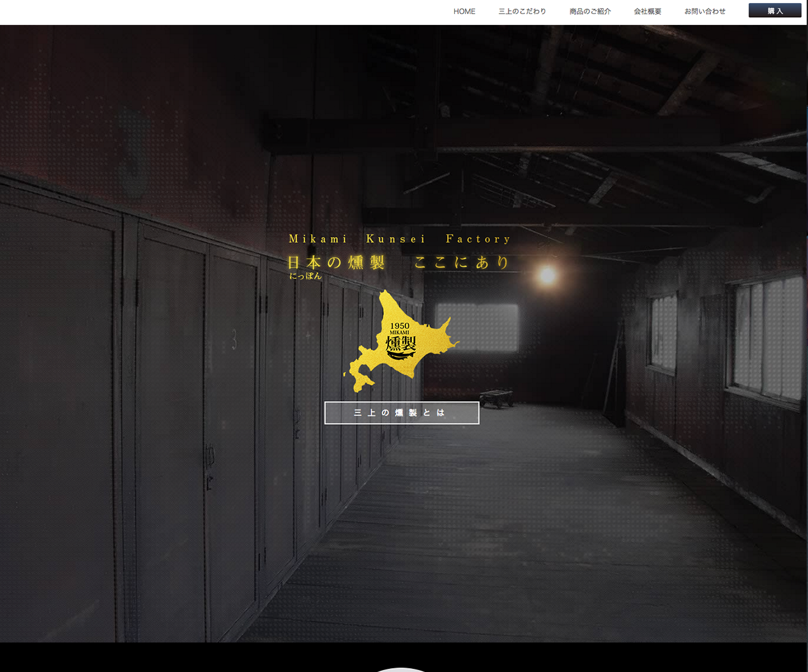The height and width of the screenshot is (672, 808).
Task: Click the gold Hokkaido 1950 Mikami logo
Action: click(400, 340)
